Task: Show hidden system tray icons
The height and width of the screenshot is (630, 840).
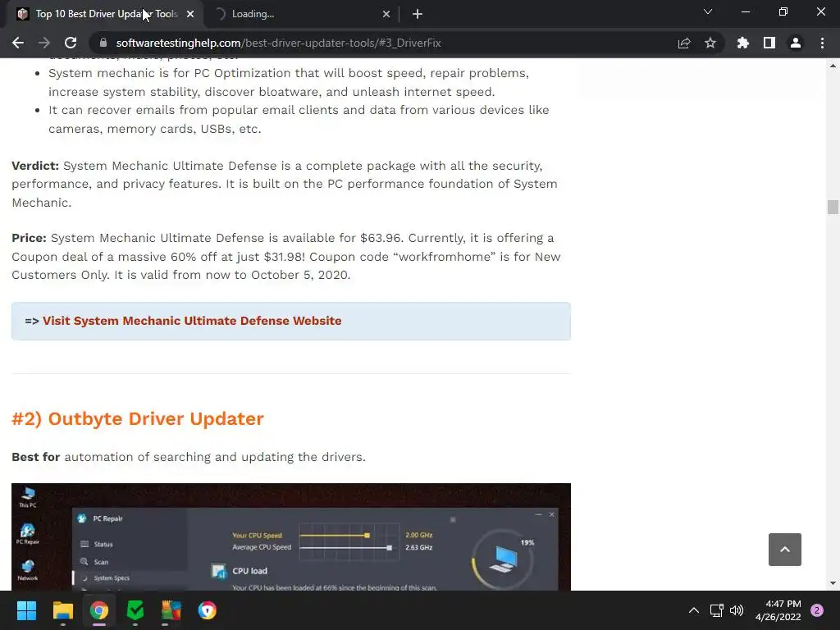Action: [x=693, y=610]
